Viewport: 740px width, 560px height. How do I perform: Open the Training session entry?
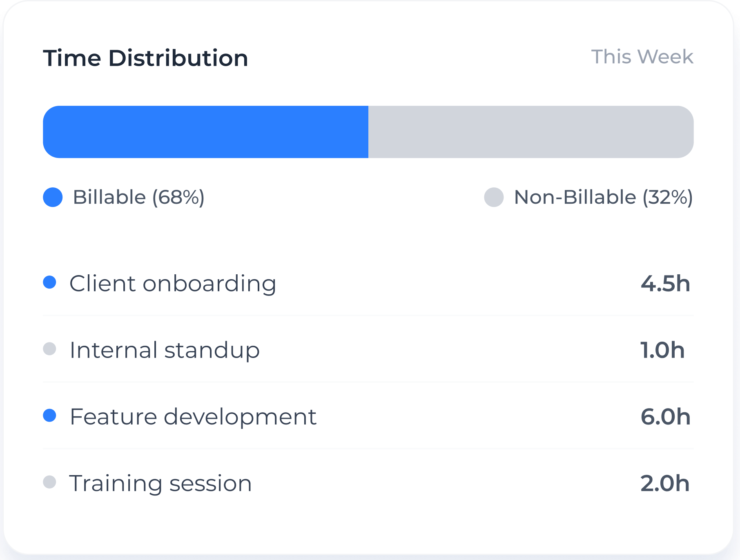(x=160, y=483)
